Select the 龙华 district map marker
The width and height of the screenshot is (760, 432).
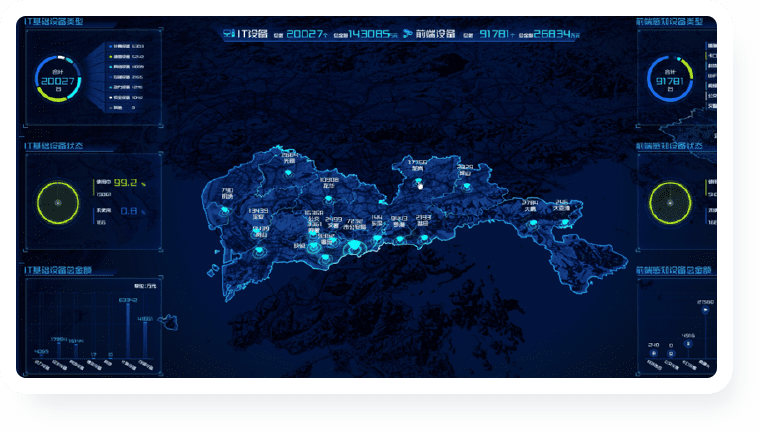pyautogui.click(x=328, y=199)
